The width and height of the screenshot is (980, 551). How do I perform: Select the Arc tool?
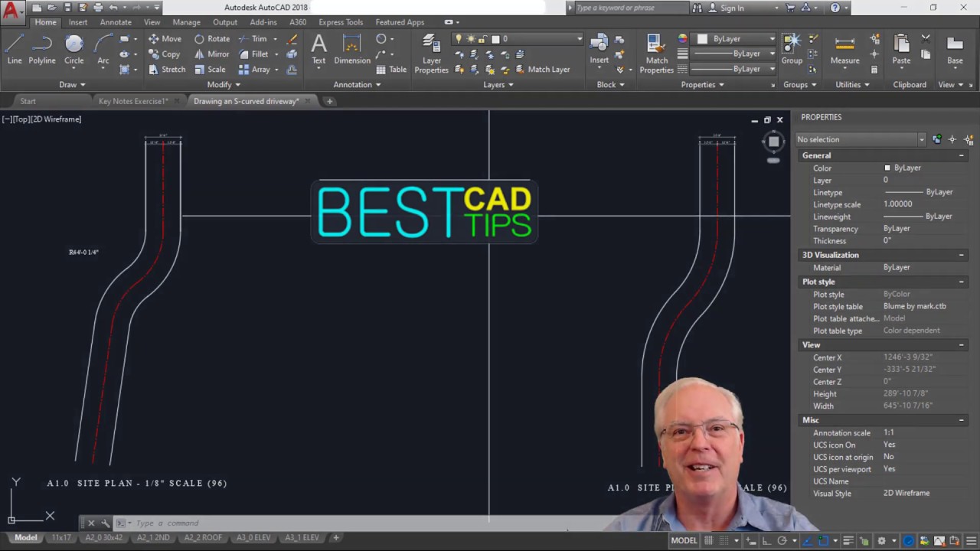(103, 49)
